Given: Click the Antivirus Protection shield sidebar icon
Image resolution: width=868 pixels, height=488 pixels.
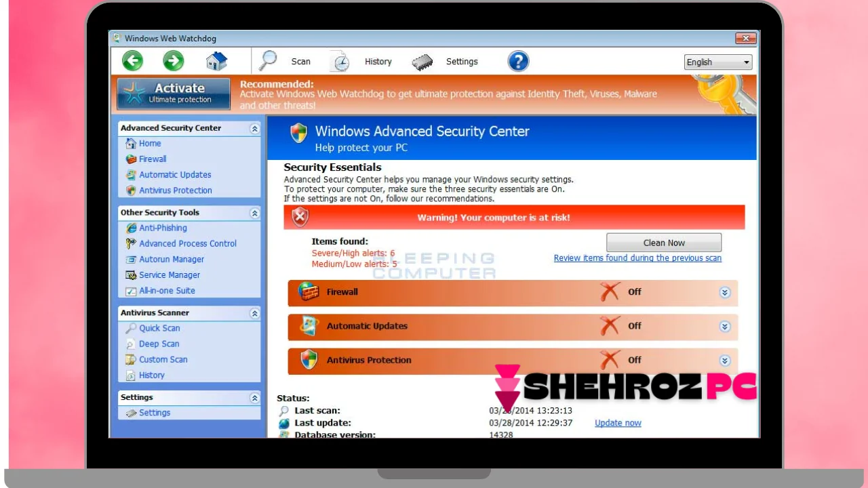Looking at the screenshot, I should tap(131, 190).
